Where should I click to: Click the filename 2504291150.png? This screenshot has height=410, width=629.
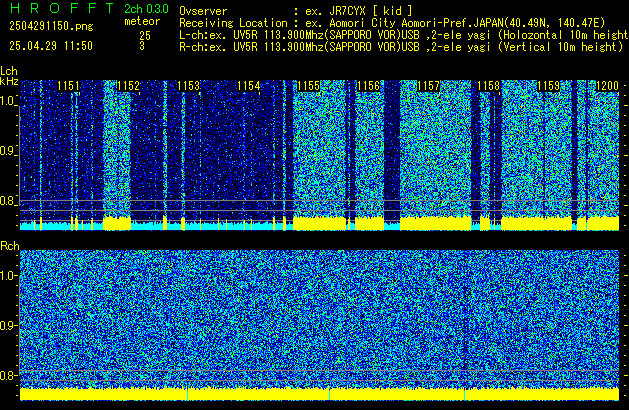coord(51,26)
